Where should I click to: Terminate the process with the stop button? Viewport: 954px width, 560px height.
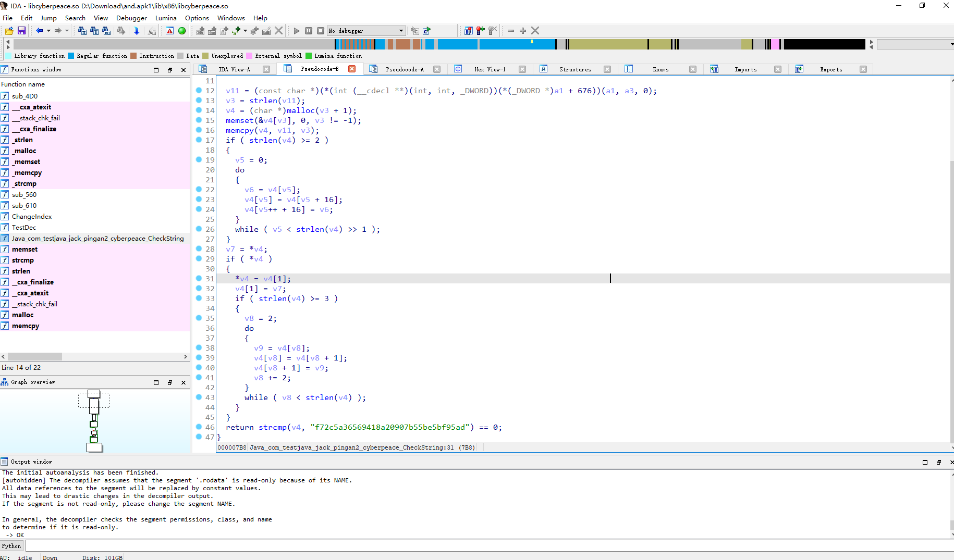(321, 31)
